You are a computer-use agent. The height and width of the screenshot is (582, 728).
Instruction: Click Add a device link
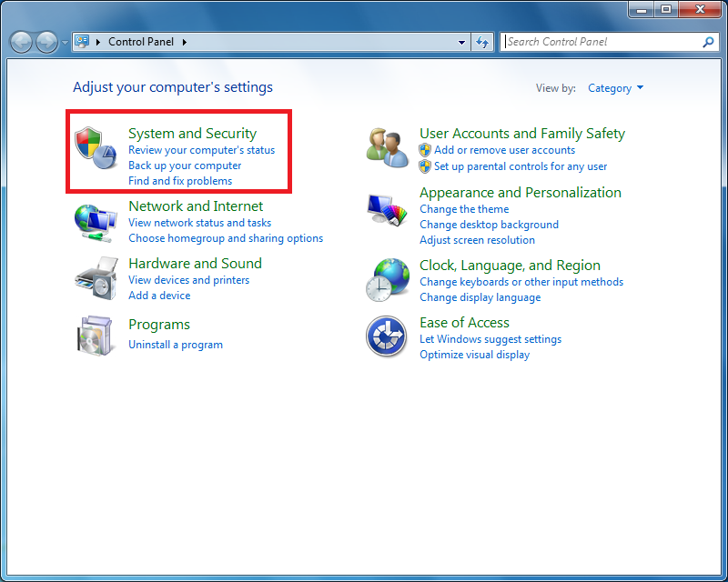(x=159, y=296)
